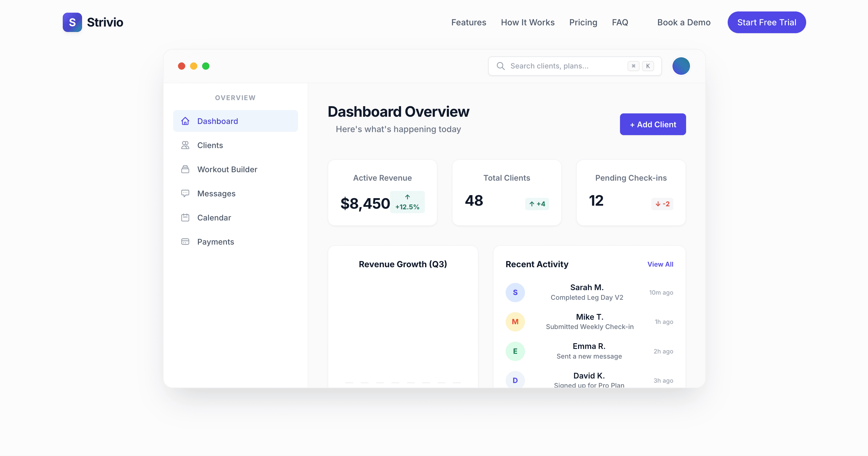Go to How It Works section
This screenshot has width=868, height=456.
click(527, 22)
